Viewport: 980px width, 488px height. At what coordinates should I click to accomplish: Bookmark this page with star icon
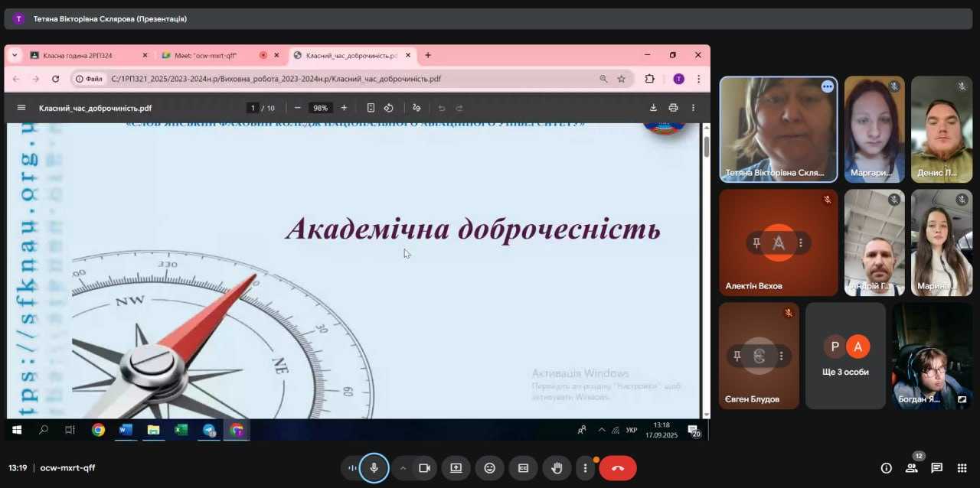pos(622,79)
